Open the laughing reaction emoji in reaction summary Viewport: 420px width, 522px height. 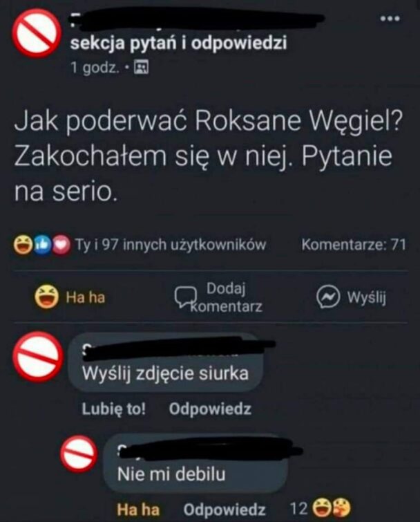[22, 245]
